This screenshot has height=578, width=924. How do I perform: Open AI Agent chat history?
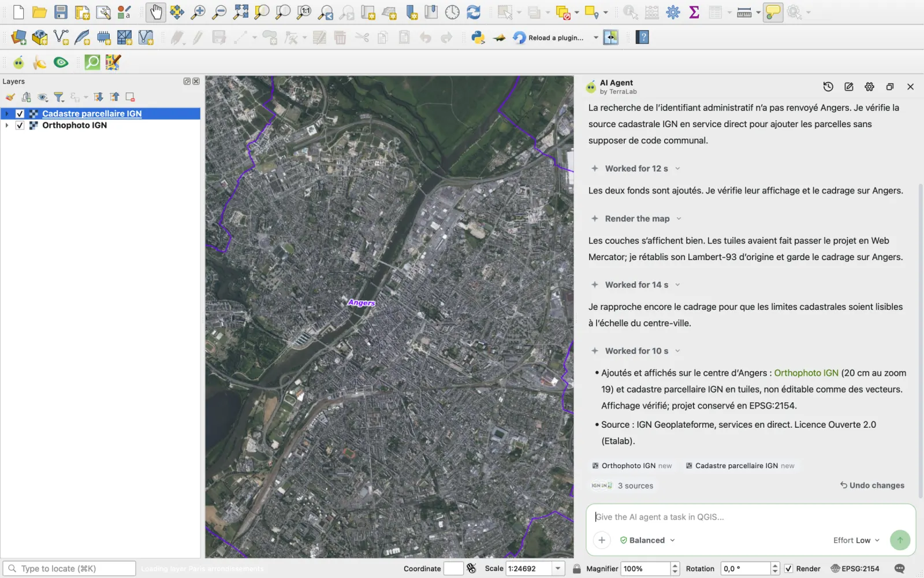(x=828, y=87)
